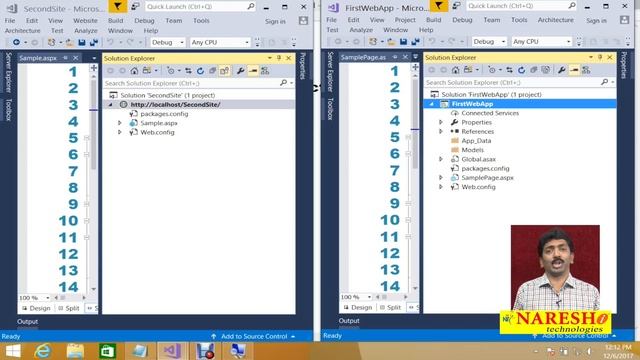Click Quick Launch field in FirstWebApp window
The image size is (640, 360).
(521, 6)
